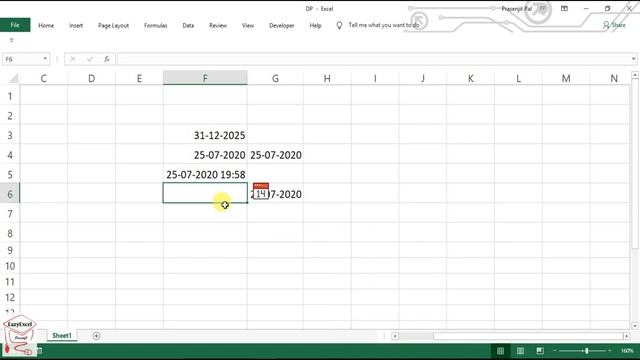Viewport: 640px width, 360px height.
Task: Select column F header
Action: (x=205, y=78)
